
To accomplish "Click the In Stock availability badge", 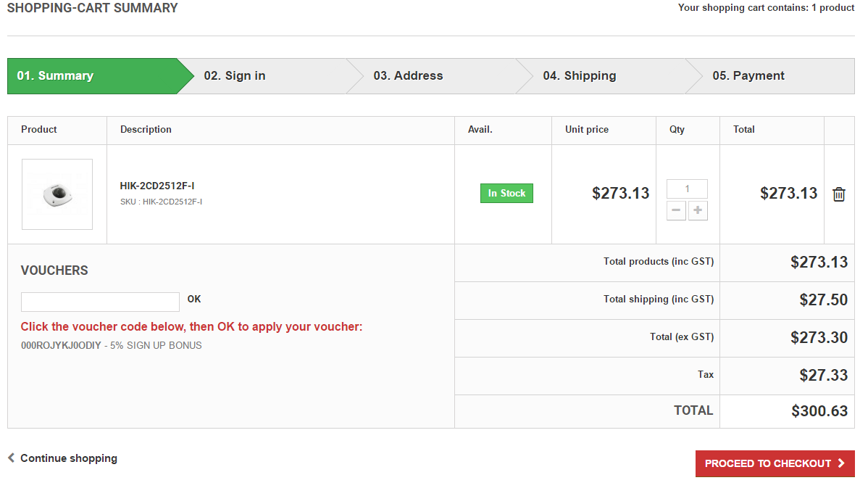I will coord(506,194).
